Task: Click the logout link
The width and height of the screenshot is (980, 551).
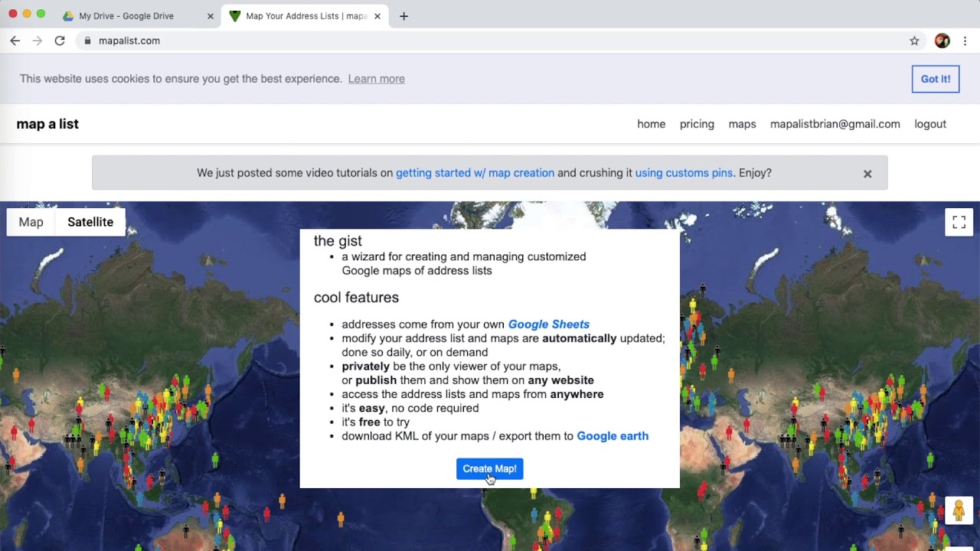Action: point(930,124)
